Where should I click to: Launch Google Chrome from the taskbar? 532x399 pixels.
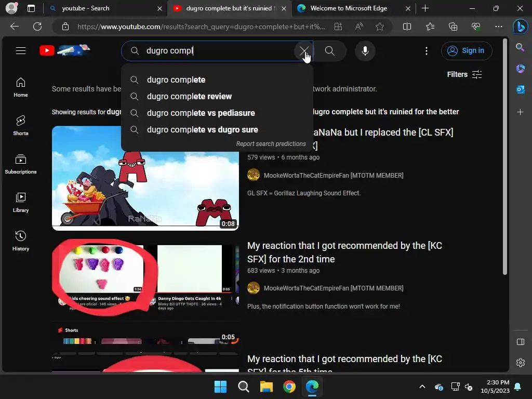tap(289, 387)
